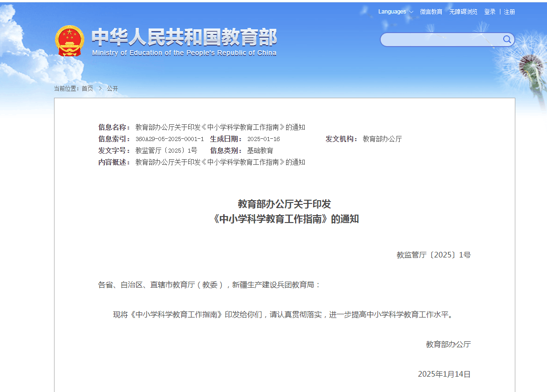Viewport: 547px width, 392px height.
Task: Click the 生成日期 value 2025-01-16
Action: (263, 139)
